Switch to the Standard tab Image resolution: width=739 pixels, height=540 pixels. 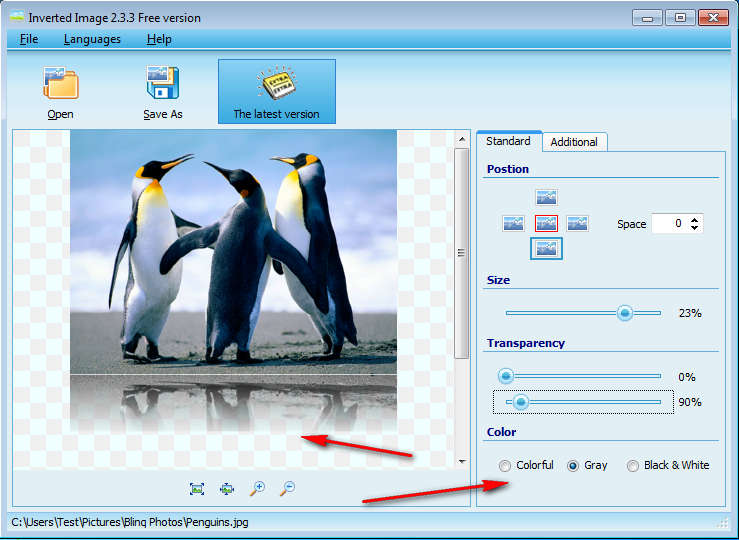pos(509,141)
